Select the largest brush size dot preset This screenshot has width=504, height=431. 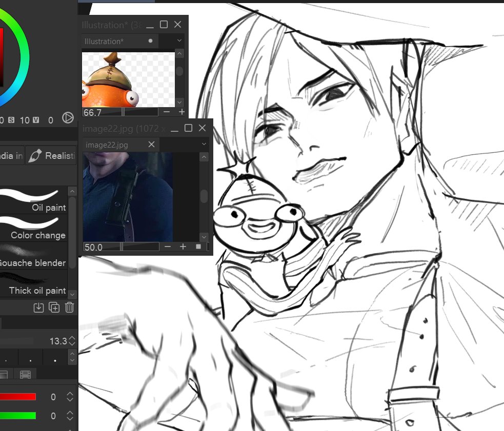click(55, 361)
